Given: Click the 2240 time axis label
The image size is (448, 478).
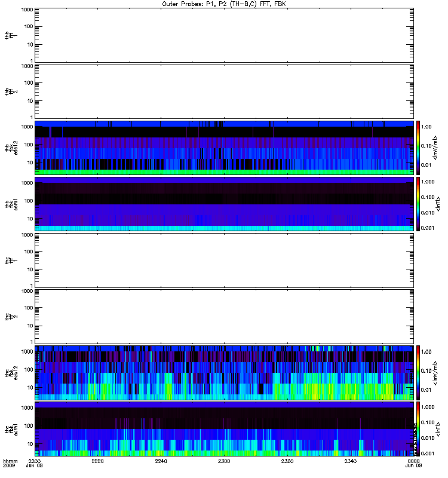Looking at the screenshot, I should [x=161, y=461].
